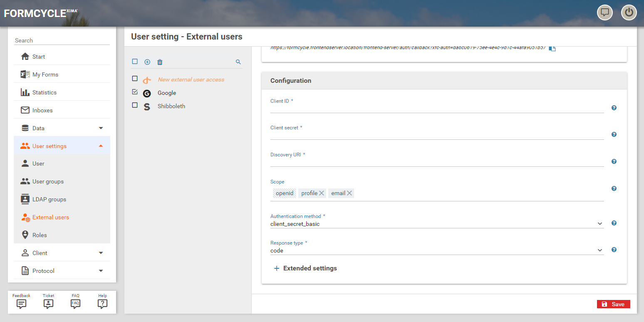Check the Shibboleth entry checkbox
This screenshot has width=644, height=322.
[x=135, y=105]
